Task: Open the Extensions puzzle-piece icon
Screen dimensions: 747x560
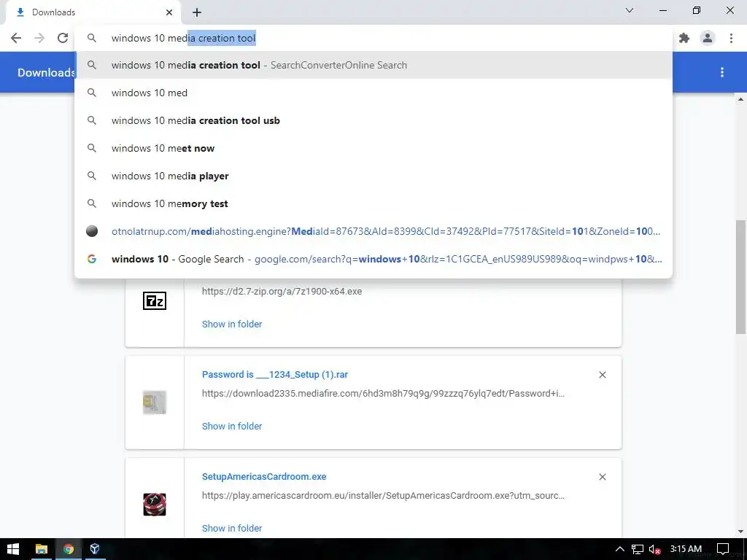Action: click(x=684, y=38)
